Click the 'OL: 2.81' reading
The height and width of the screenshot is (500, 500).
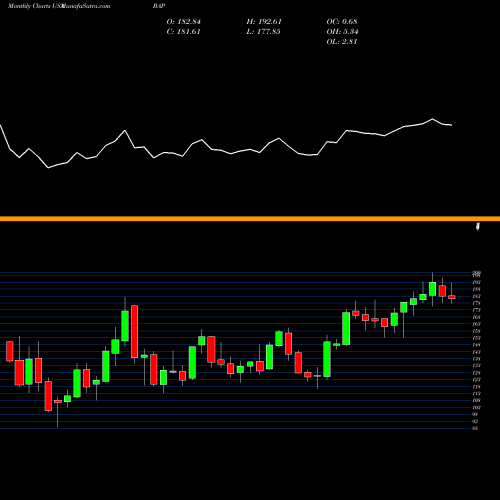click(x=342, y=42)
